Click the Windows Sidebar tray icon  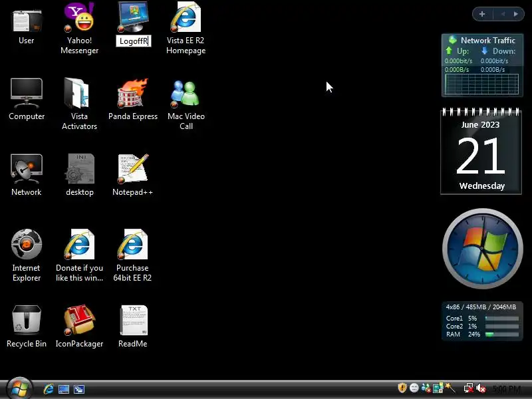point(438,388)
